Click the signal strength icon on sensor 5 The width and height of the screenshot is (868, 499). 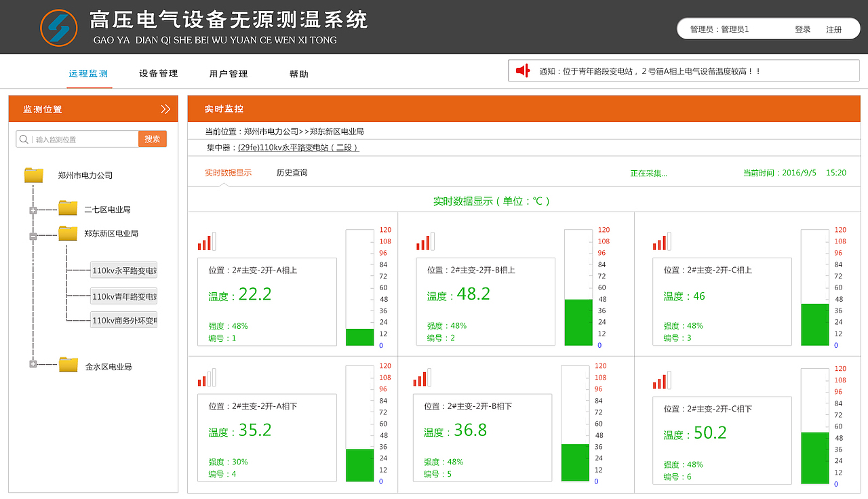coord(422,377)
